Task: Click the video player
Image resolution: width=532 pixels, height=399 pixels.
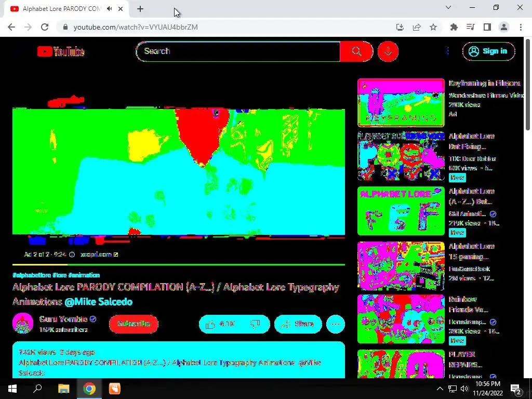Action: 179,172
